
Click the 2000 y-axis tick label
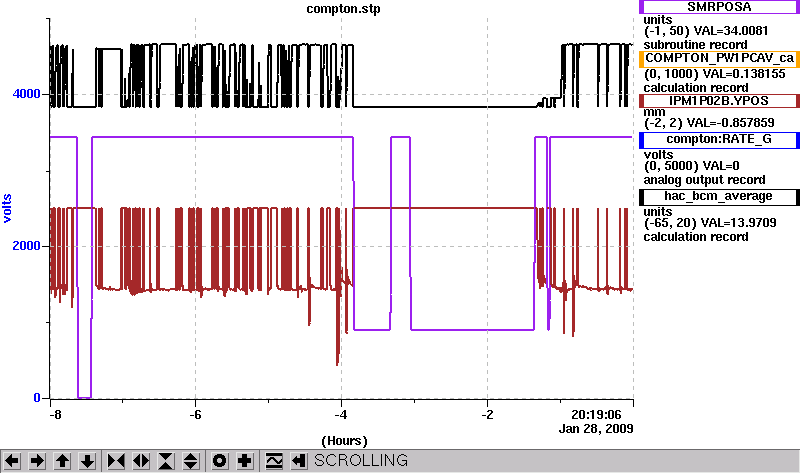(x=27, y=246)
